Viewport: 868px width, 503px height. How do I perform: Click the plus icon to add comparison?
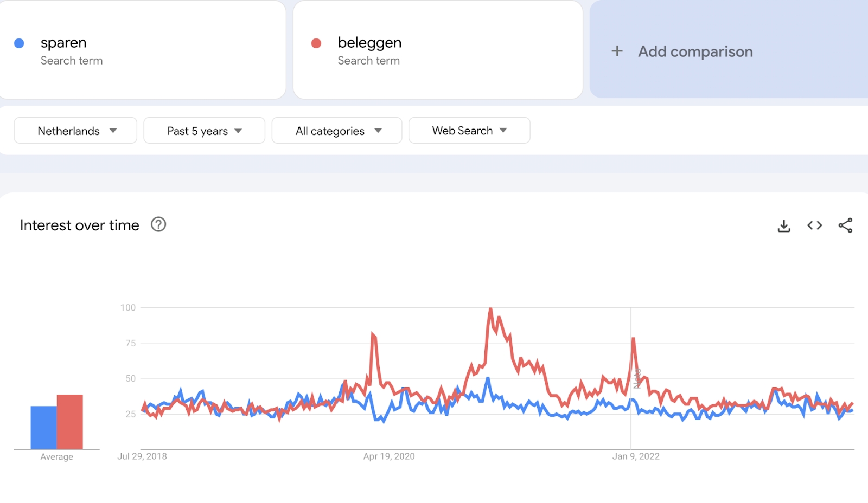point(617,51)
